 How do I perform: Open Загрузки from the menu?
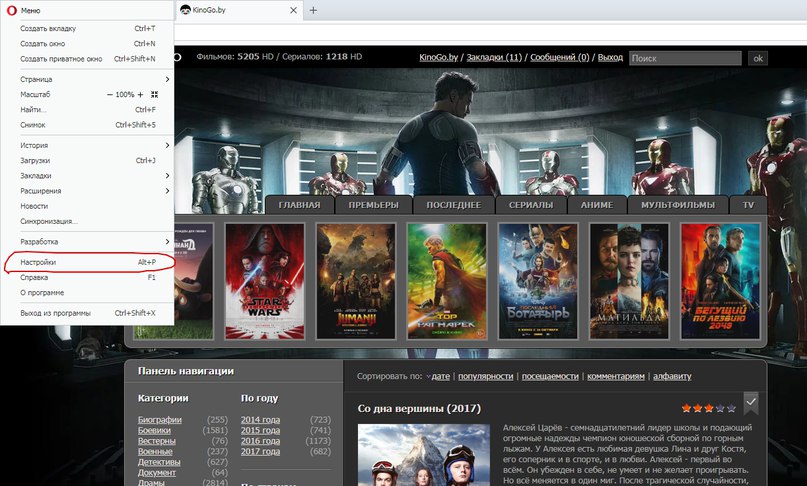(87, 161)
